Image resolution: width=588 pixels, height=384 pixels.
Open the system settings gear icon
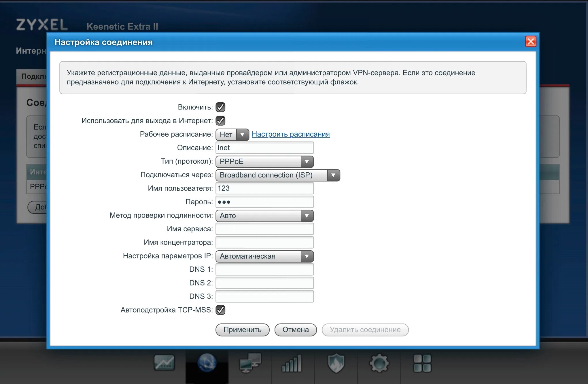click(x=379, y=363)
